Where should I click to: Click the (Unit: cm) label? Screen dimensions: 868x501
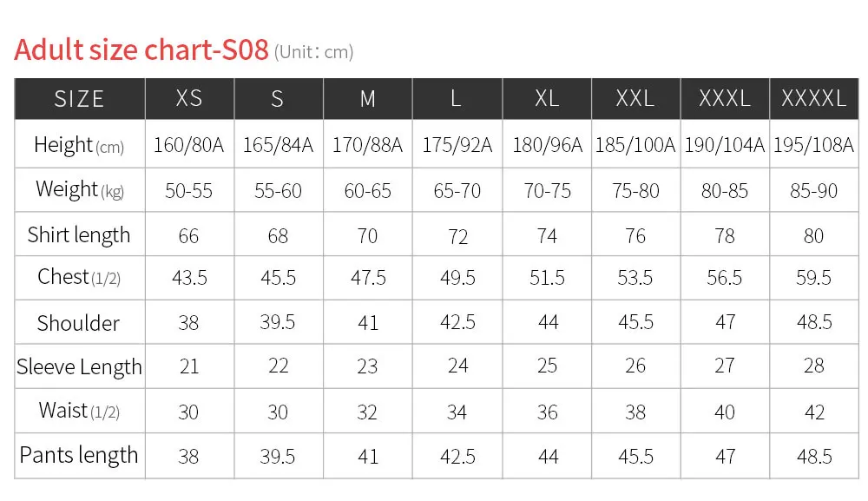point(314,52)
